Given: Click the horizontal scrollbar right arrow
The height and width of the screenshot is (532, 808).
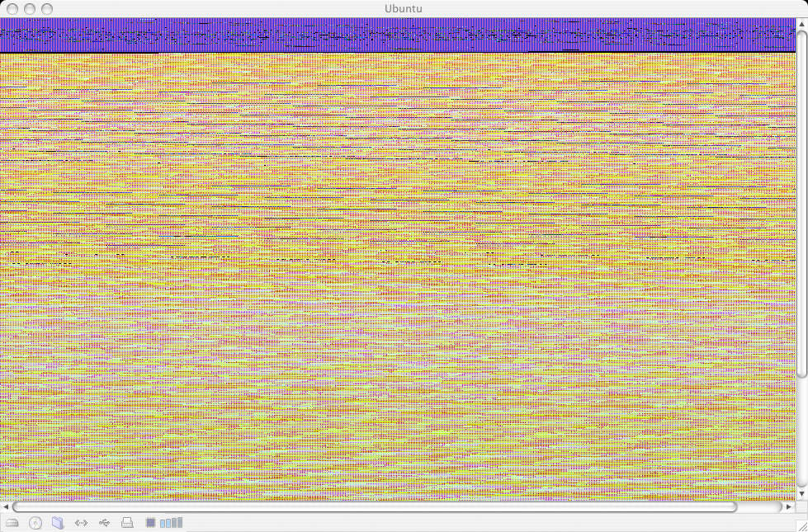Looking at the screenshot, I should point(788,506).
